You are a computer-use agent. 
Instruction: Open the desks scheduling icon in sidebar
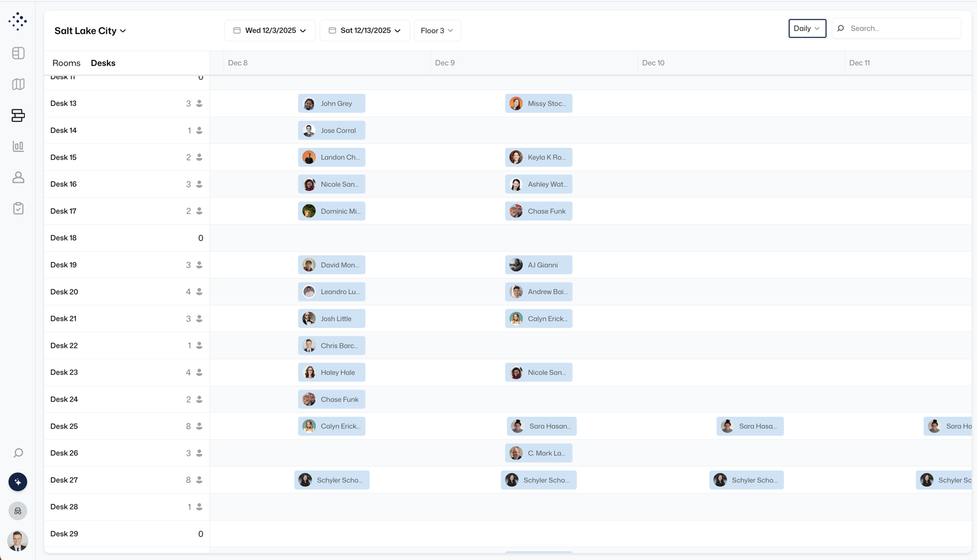point(18,115)
